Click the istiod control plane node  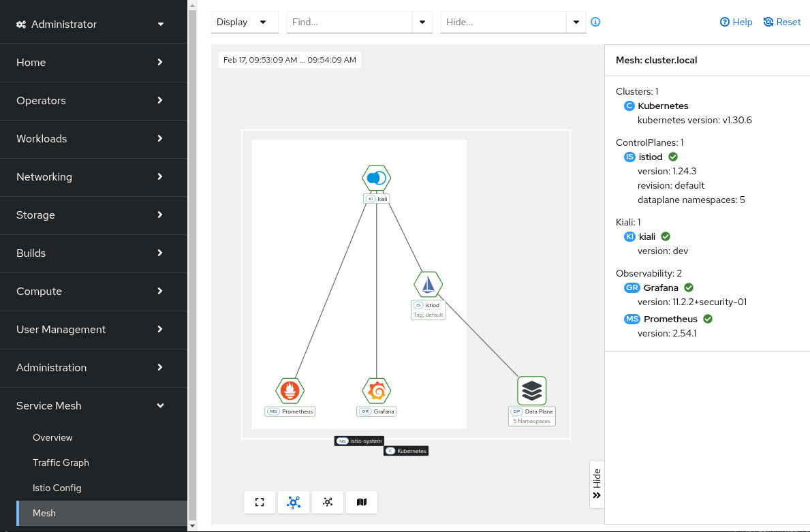coord(428,284)
